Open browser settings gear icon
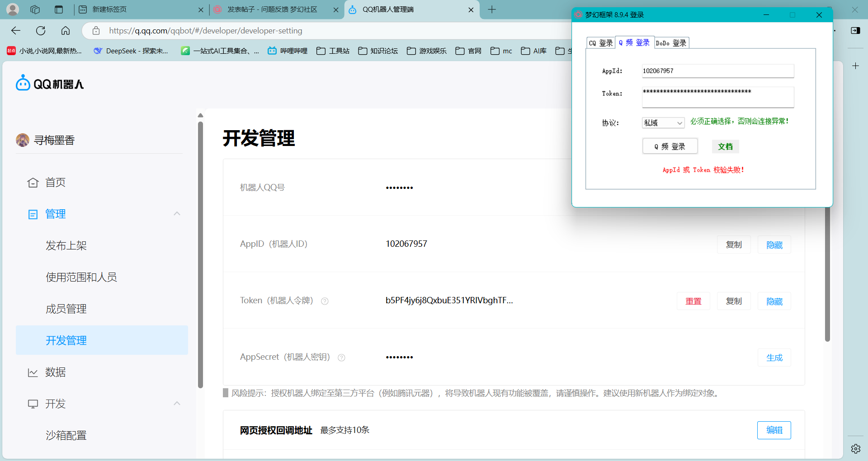The image size is (868, 461). (855, 448)
